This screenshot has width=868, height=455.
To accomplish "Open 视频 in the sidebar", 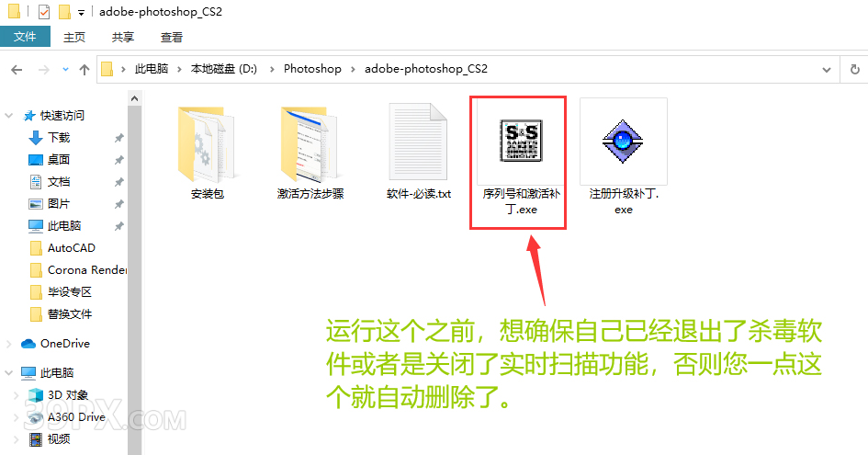I will click(x=59, y=439).
